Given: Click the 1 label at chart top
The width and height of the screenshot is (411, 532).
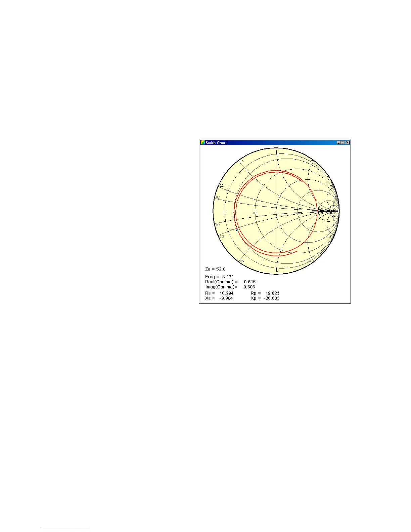Looking at the screenshot, I should (x=277, y=149).
